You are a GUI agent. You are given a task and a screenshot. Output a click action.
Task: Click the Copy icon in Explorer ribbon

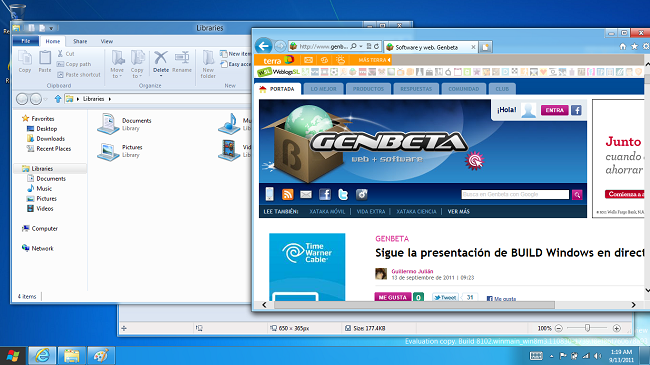tap(25, 61)
